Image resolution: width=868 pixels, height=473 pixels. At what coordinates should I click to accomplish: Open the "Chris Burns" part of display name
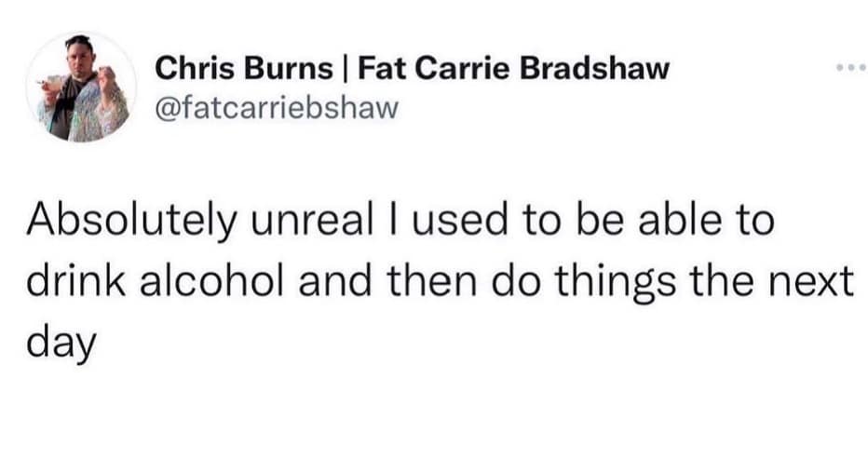(244, 68)
